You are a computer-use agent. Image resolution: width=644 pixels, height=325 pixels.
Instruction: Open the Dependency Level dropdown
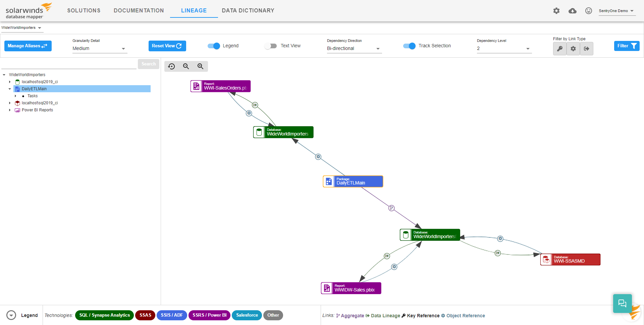pos(504,49)
